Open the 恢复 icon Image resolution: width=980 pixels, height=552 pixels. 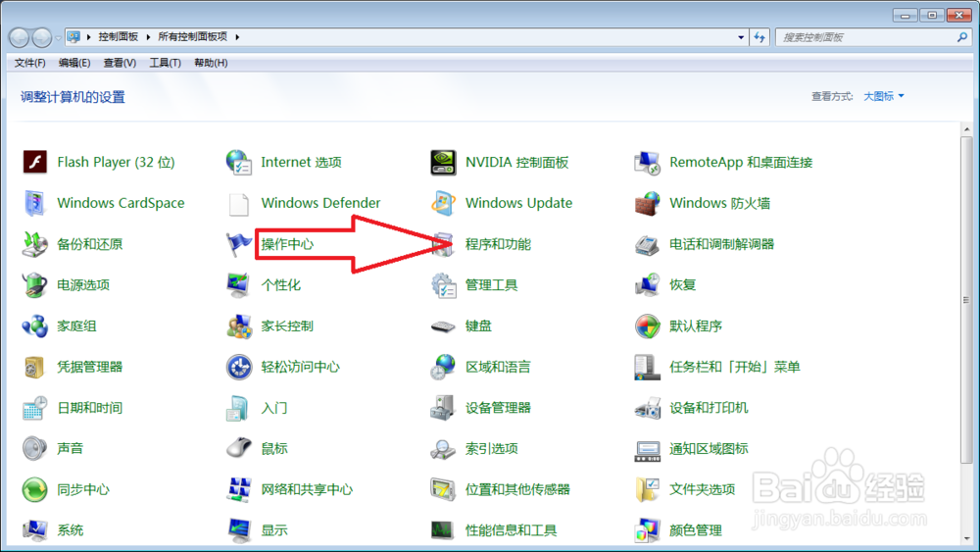point(647,285)
